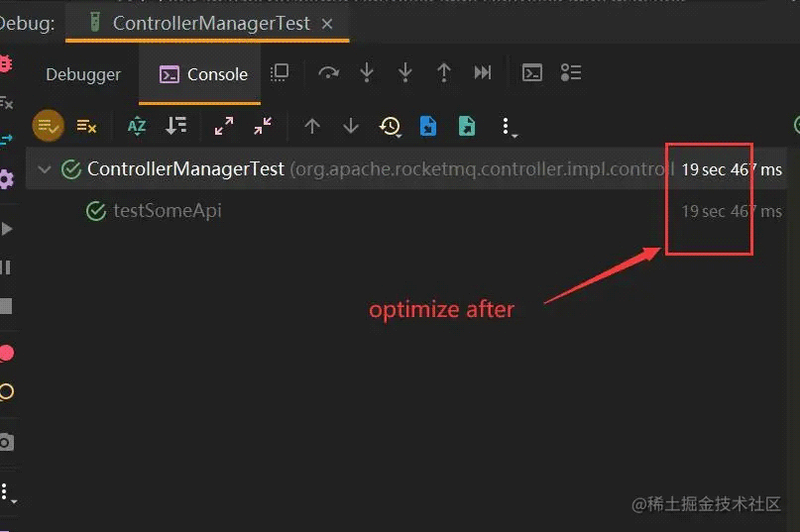Close the ControllerManagerTest debug tab
The width and height of the screenshot is (800, 532).
click(x=327, y=24)
